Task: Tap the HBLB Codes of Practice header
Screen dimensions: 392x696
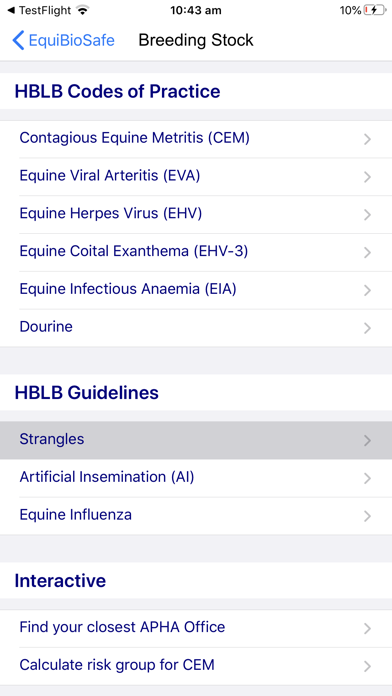Action: pos(118,91)
